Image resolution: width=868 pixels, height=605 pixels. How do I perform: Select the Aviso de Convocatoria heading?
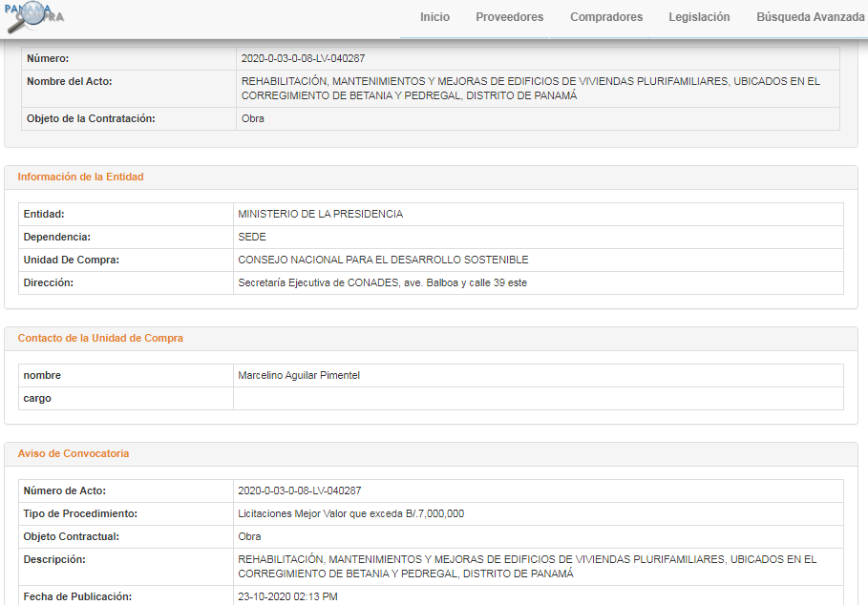tap(74, 453)
